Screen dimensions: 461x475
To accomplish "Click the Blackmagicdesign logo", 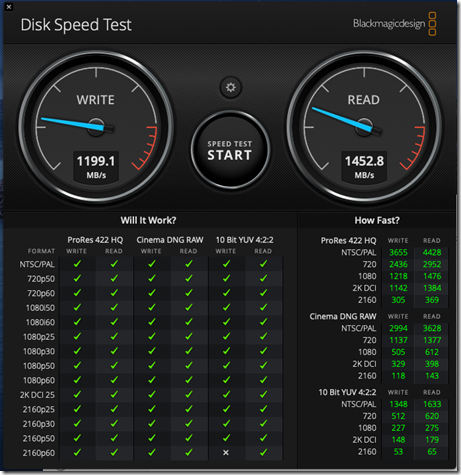I will click(394, 24).
